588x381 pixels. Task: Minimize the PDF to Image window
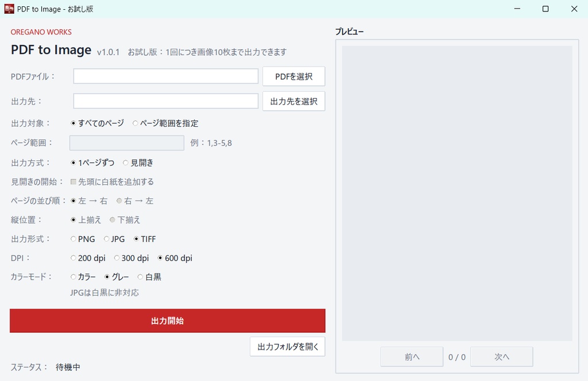[x=517, y=9]
